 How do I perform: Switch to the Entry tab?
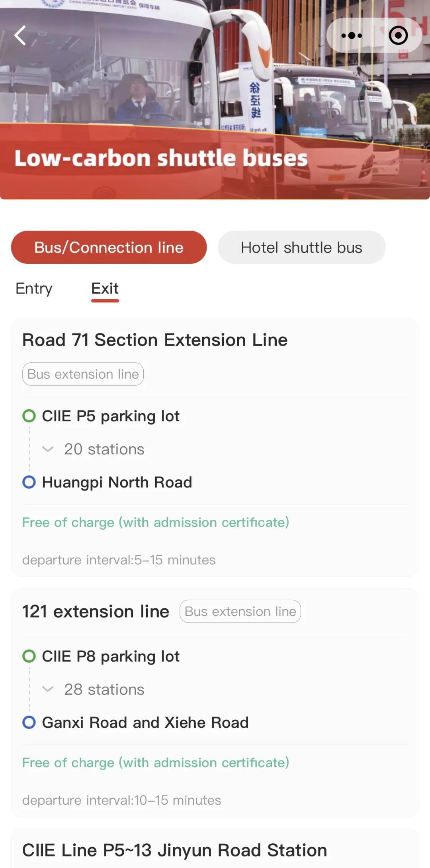pos(34,289)
